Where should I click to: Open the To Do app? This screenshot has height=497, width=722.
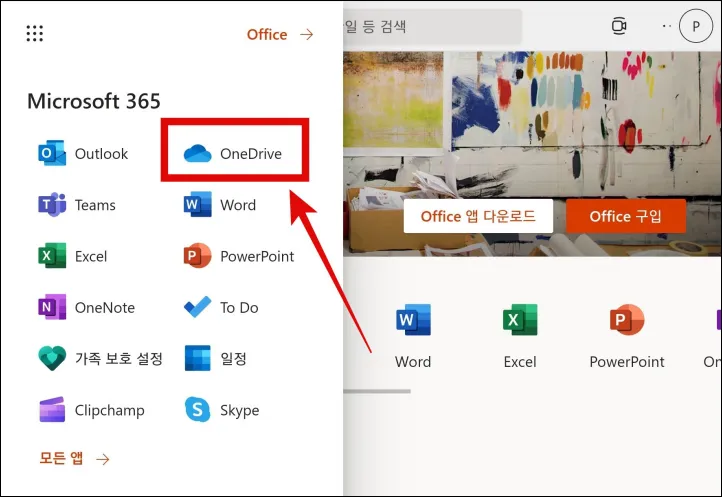tap(221, 307)
